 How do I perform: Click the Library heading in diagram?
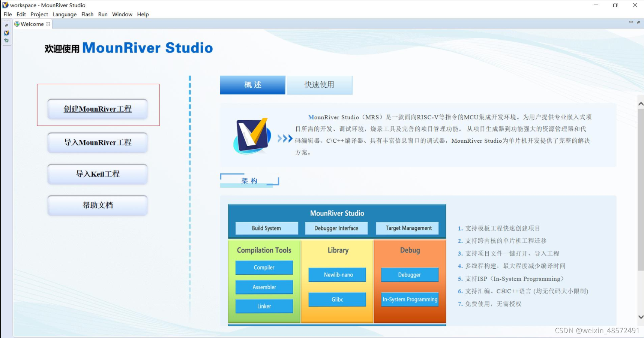coord(338,250)
